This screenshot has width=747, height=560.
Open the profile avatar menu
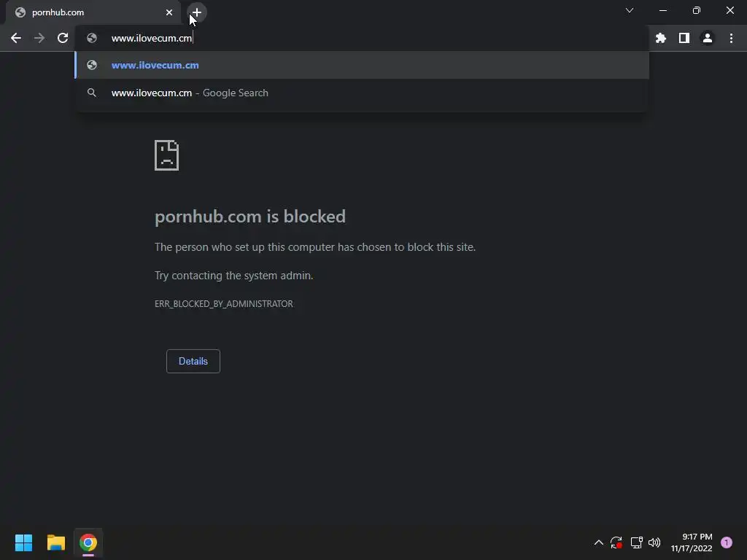[x=708, y=38]
